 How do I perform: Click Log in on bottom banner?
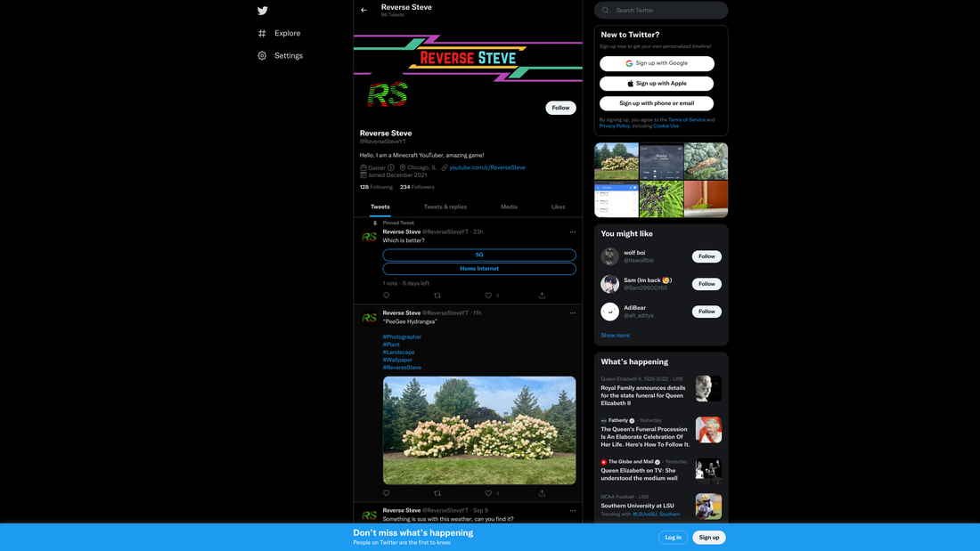[674, 538]
